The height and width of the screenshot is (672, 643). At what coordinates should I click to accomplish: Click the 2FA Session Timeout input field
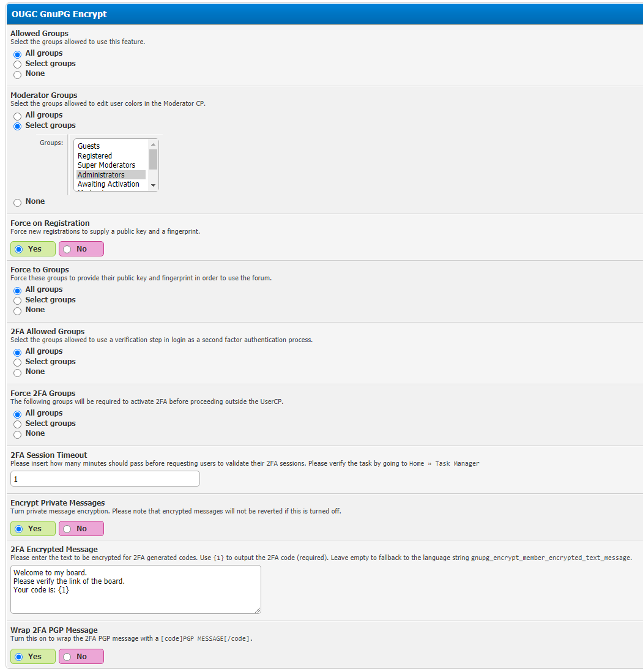tap(105, 479)
